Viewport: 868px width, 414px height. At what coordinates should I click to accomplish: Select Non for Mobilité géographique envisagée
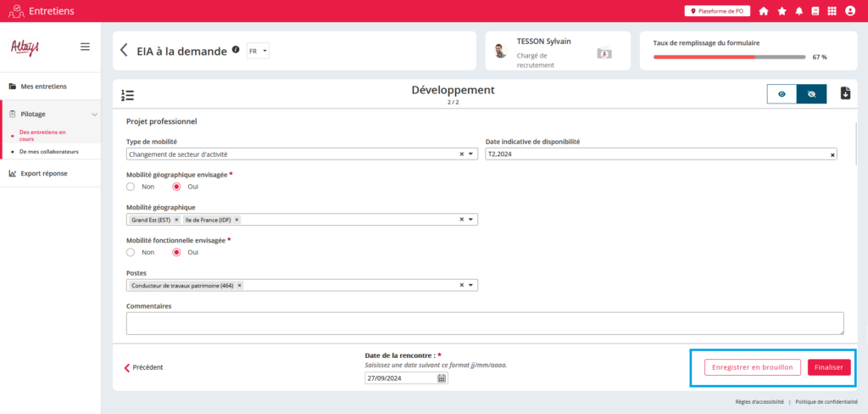point(131,187)
